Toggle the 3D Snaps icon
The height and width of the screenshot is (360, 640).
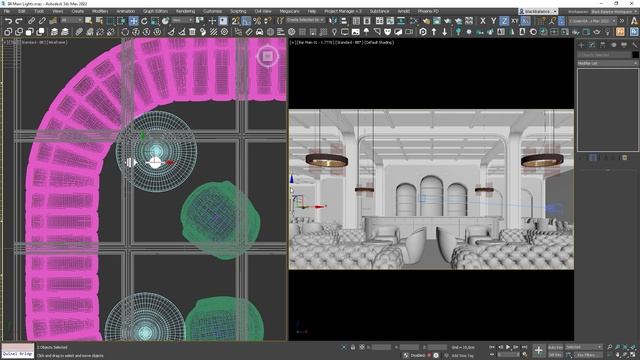236,21
